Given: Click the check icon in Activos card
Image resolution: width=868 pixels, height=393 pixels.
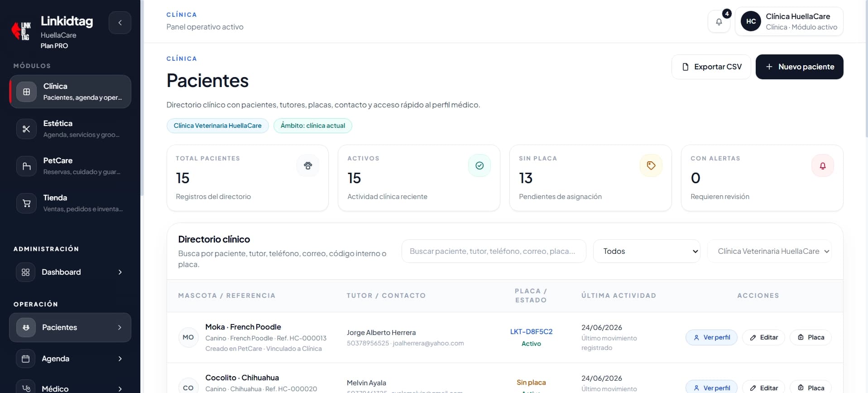Looking at the screenshot, I should click(480, 165).
